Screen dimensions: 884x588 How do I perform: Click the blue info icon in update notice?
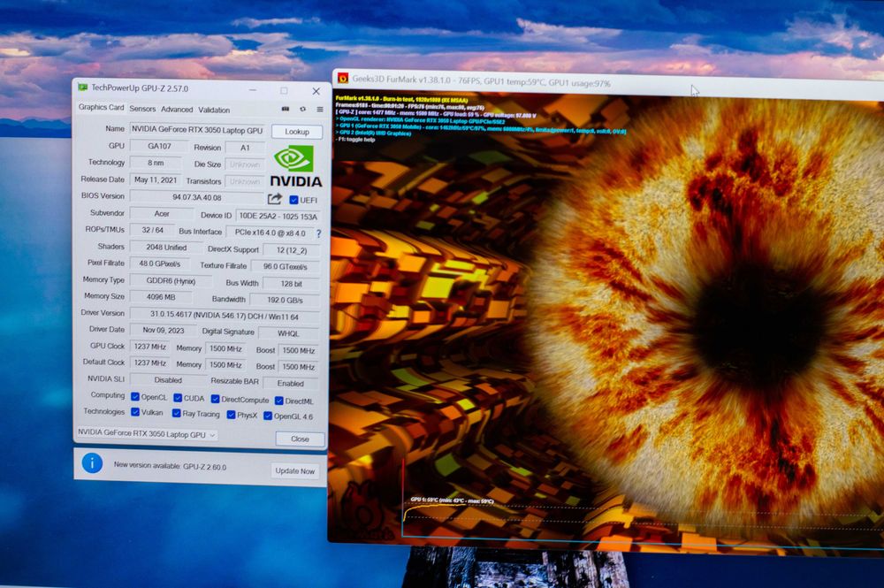[92, 463]
